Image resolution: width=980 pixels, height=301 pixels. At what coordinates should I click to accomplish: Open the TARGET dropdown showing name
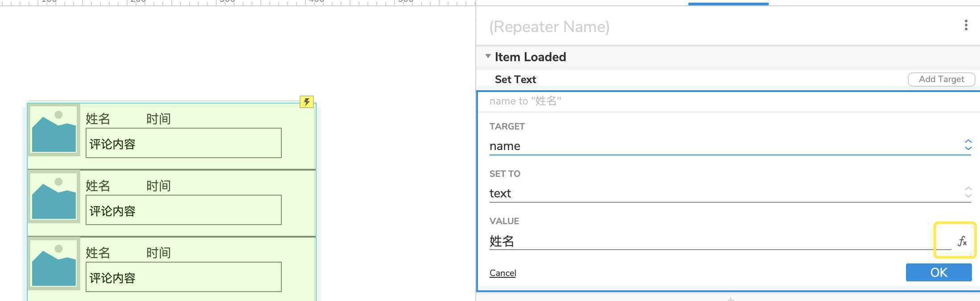(x=730, y=146)
